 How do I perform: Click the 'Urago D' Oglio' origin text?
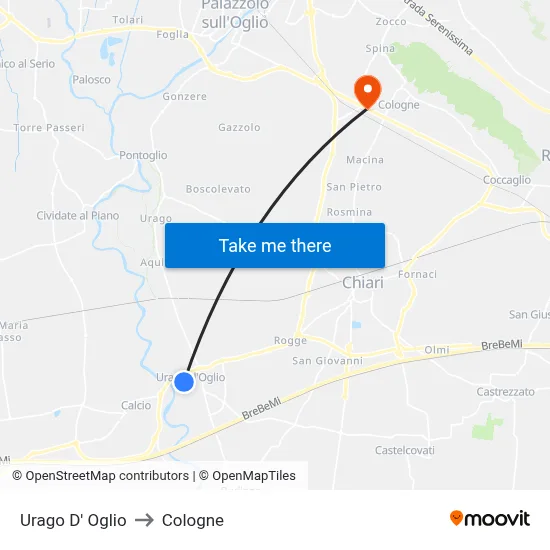[x=73, y=521]
